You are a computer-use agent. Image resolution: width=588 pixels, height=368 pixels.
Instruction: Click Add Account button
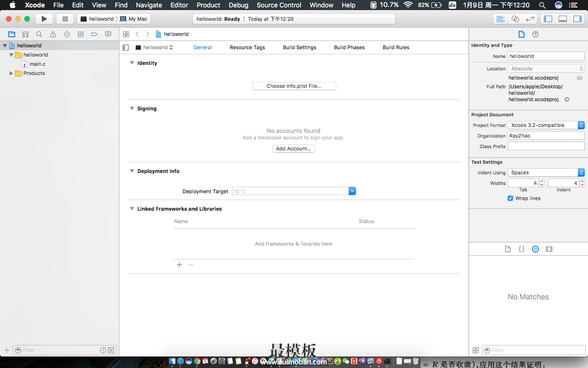(x=294, y=149)
